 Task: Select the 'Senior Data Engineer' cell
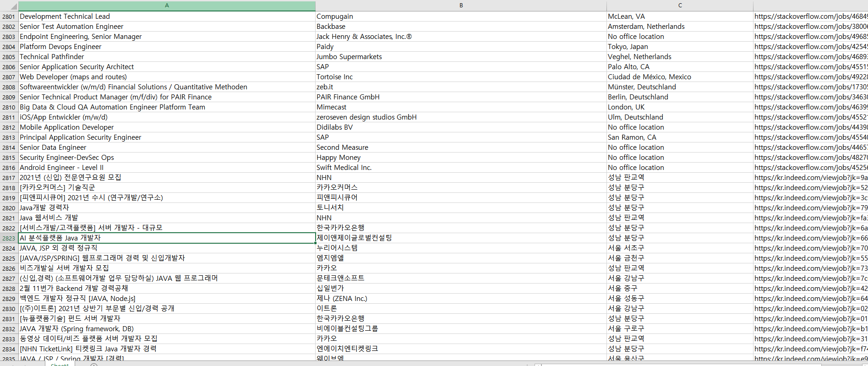click(167, 147)
